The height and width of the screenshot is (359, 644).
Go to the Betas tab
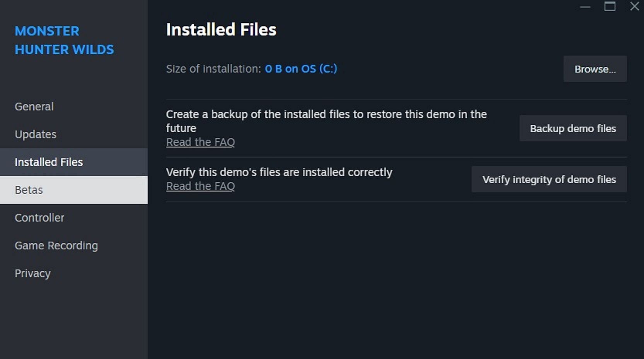tap(29, 190)
